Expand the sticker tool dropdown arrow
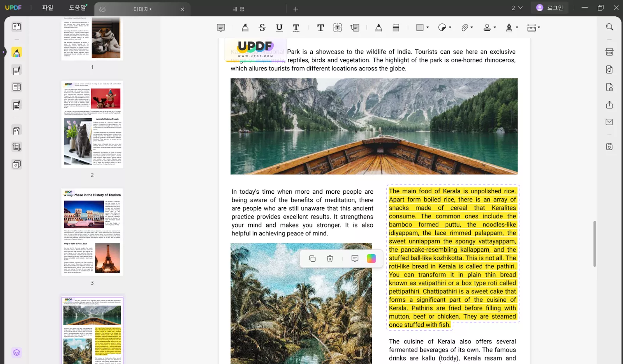The width and height of the screenshot is (623, 364). click(x=450, y=28)
